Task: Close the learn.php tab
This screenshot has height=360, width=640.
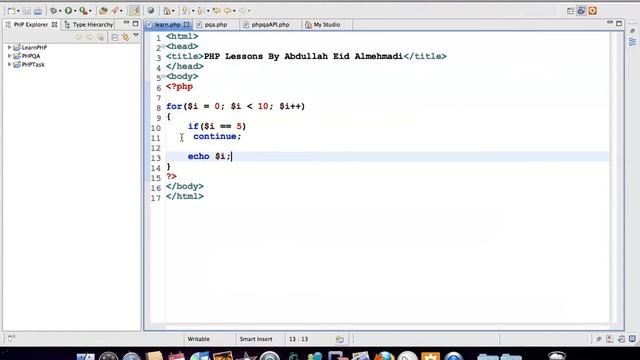Action: pos(187,25)
